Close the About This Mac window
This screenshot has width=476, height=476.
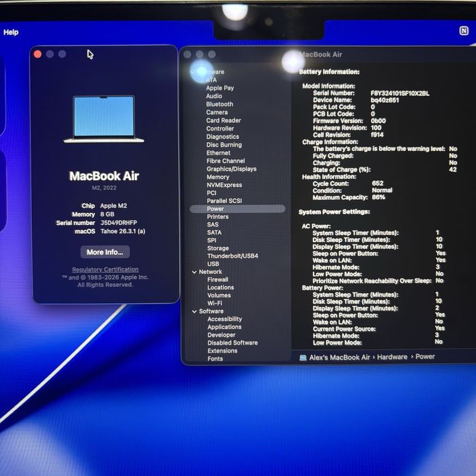37,54
